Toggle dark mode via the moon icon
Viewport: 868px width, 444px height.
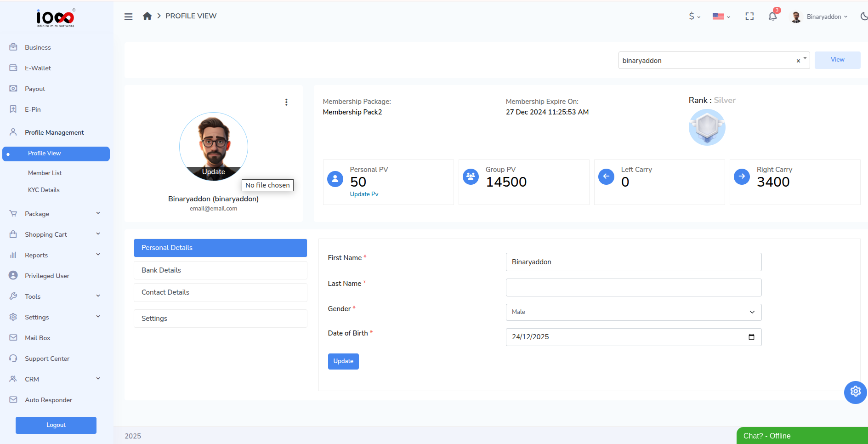click(864, 16)
